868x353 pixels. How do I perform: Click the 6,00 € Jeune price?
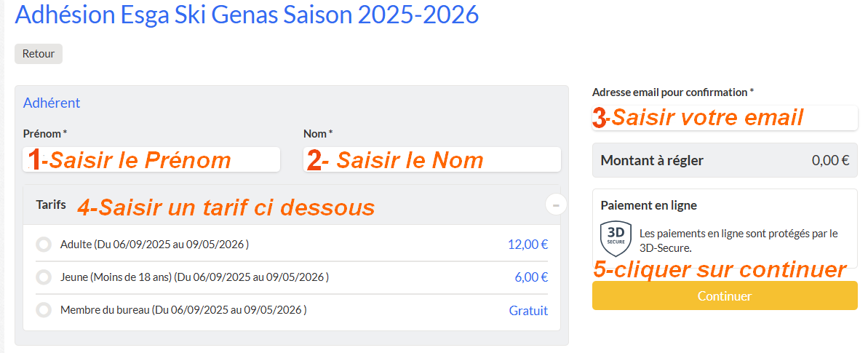point(531,277)
